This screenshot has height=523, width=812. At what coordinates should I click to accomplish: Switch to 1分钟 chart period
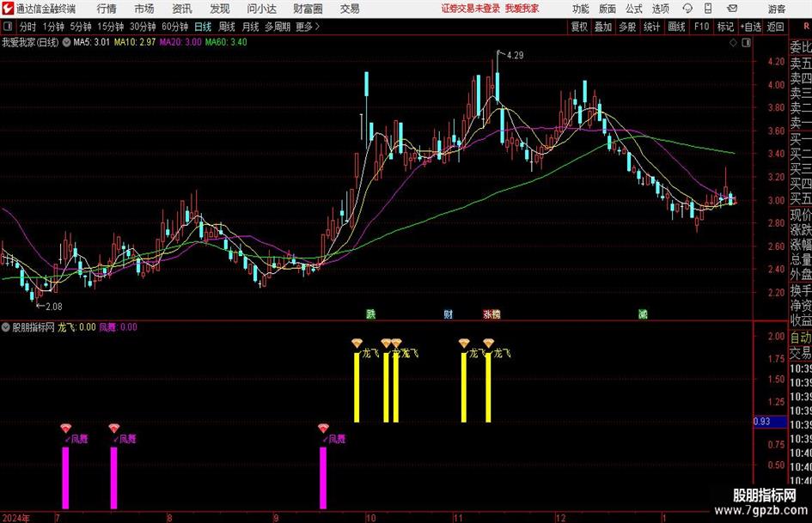click(53, 27)
